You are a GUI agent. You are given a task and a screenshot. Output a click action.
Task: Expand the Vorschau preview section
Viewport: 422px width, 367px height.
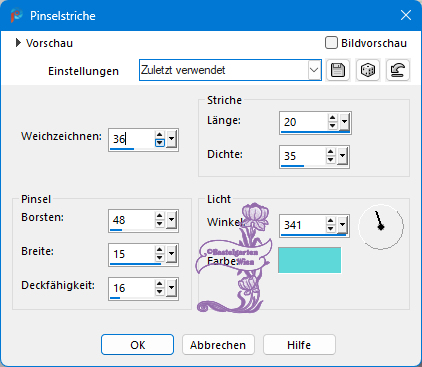18,43
